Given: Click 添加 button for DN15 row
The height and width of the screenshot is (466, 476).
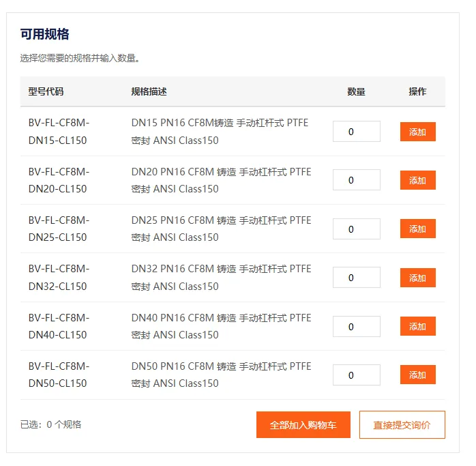Looking at the screenshot, I should coord(418,132).
